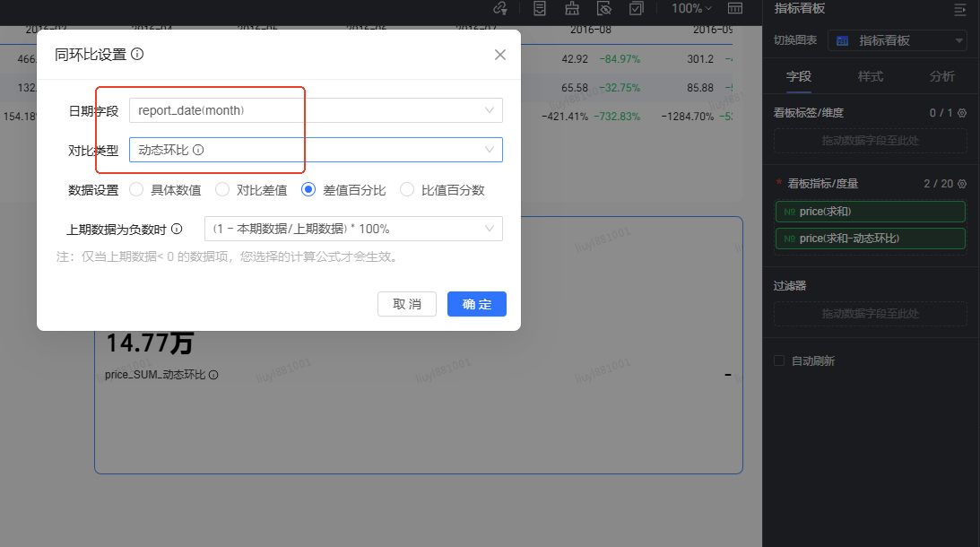Open the 日期字段 report_date(month) dropdown
Viewport: 980px width, 547px height.
[315, 110]
